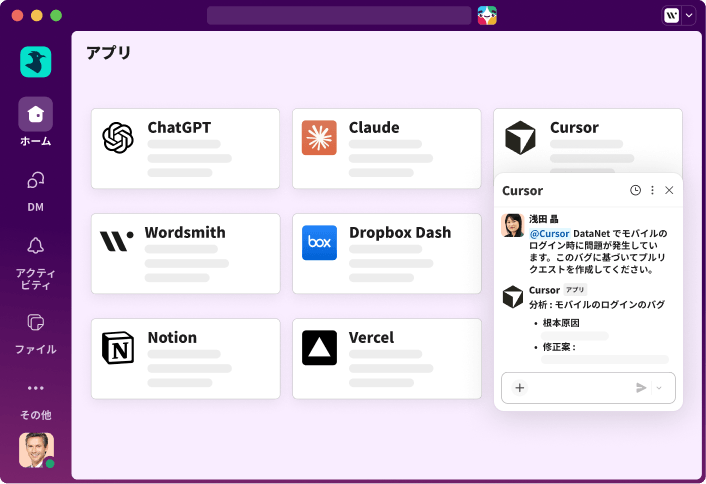The height and width of the screenshot is (484, 706).
Task: Click the Vercel card title
Action: point(371,337)
